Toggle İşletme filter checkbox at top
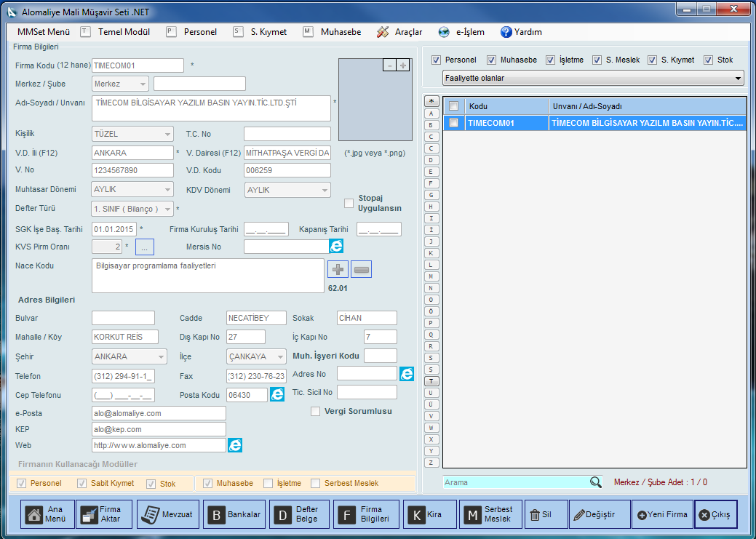756x539 pixels. [551, 60]
